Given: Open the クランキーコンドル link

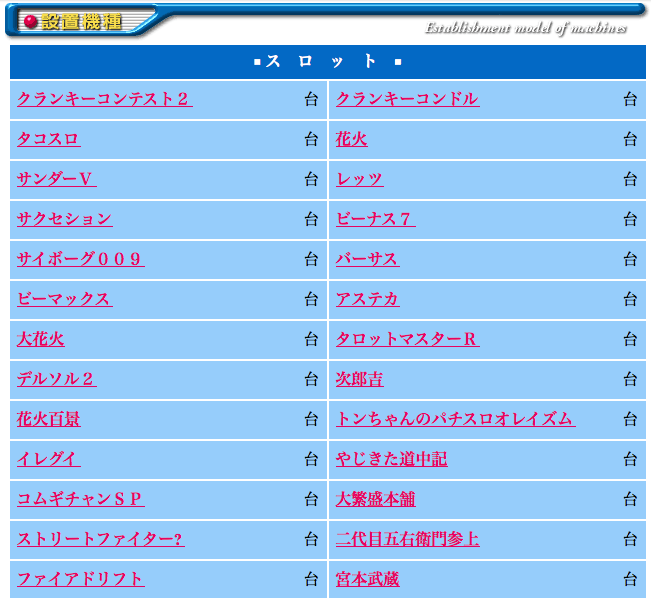Looking at the screenshot, I should [408, 99].
